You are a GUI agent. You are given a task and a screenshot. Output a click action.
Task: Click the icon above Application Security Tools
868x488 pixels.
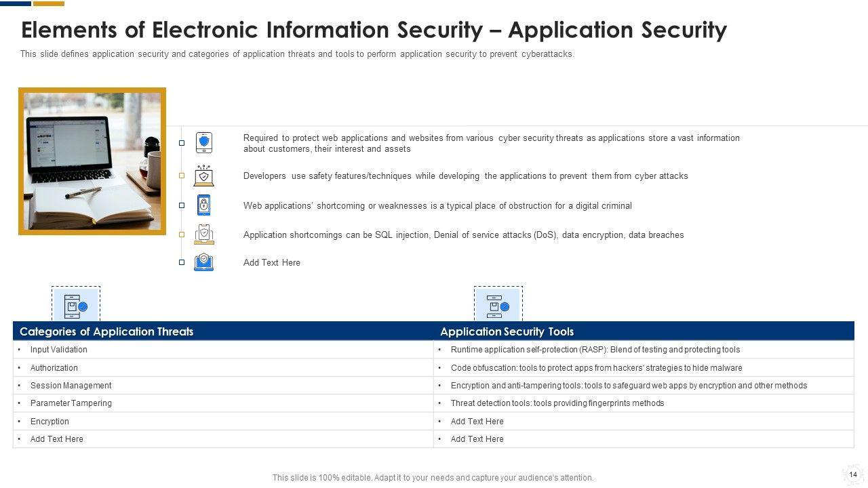coord(498,306)
